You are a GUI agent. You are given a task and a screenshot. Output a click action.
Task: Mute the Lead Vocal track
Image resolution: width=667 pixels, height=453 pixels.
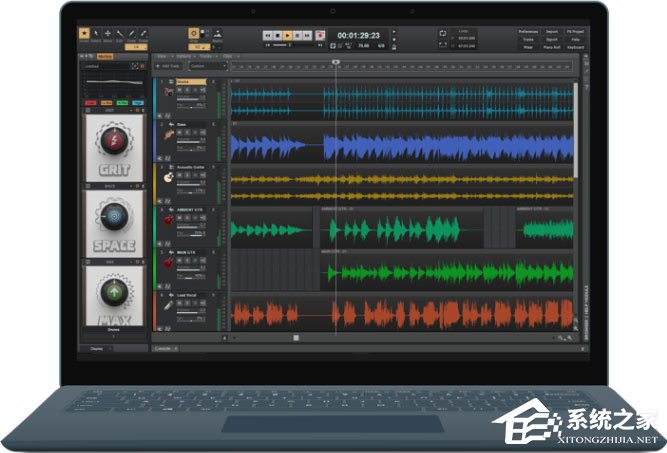click(180, 302)
